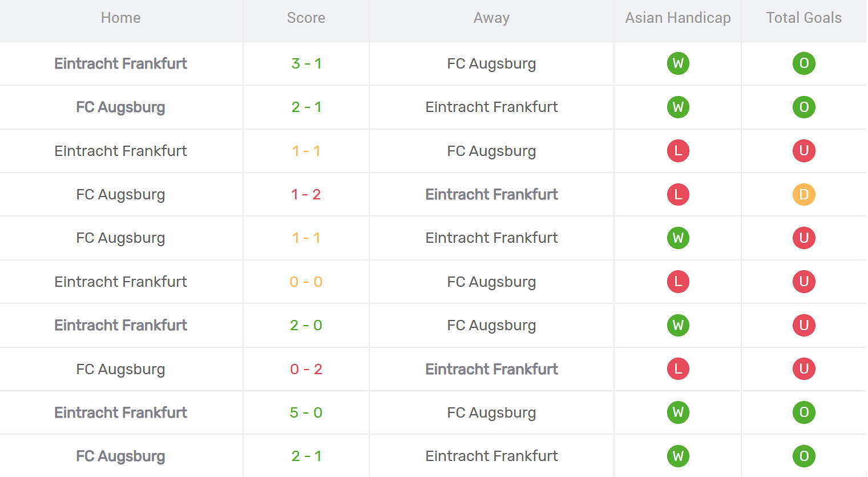The image size is (868, 477).
Task: Click the Total Goals column header
Action: (x=804, y=18)
